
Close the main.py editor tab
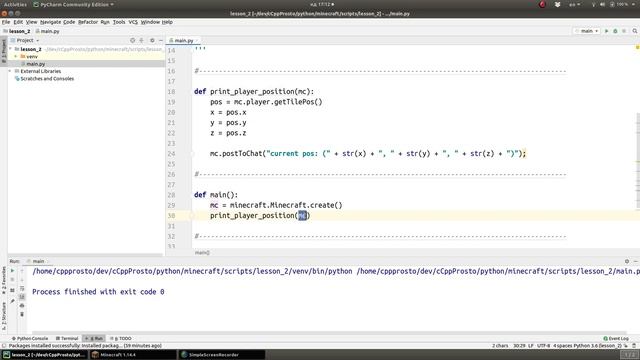click(x=197, y=40)
